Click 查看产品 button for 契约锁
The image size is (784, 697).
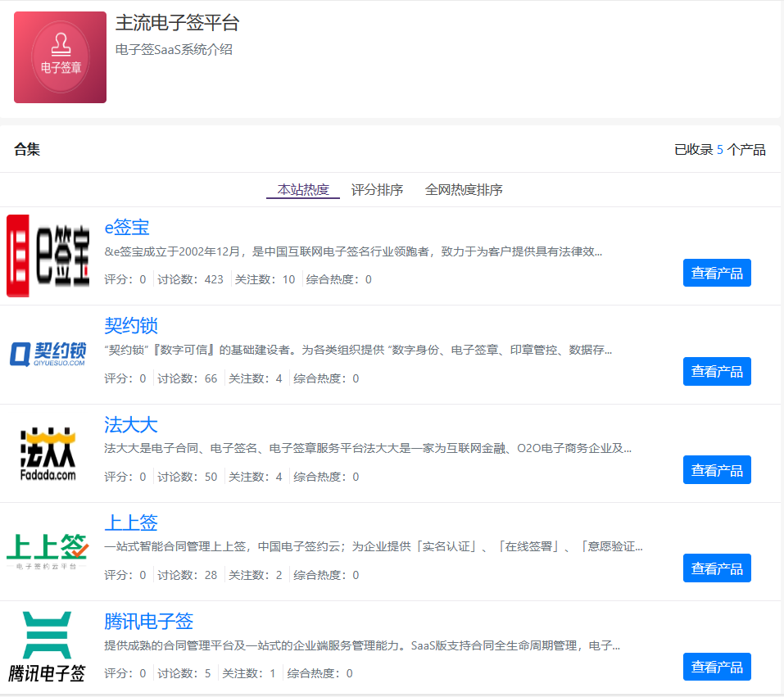point(717,372)
